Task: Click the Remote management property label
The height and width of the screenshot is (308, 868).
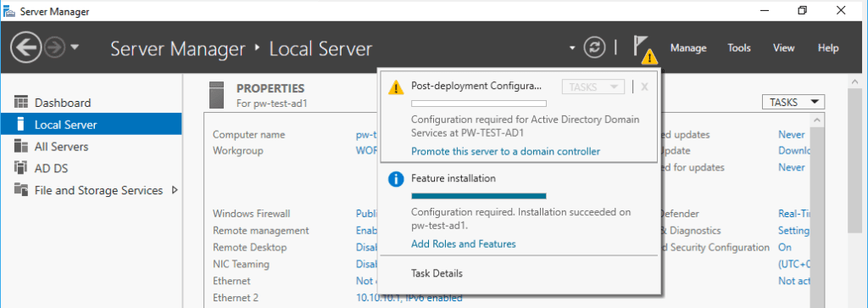Action: 261,231
